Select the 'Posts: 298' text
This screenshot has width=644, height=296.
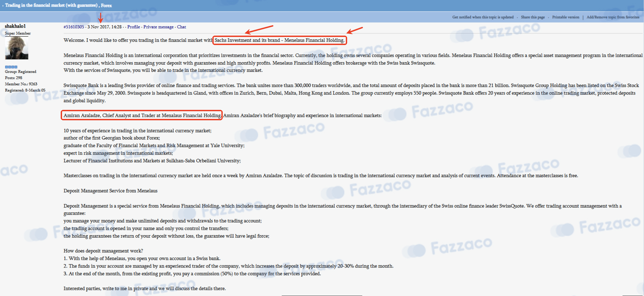[13, 78]
